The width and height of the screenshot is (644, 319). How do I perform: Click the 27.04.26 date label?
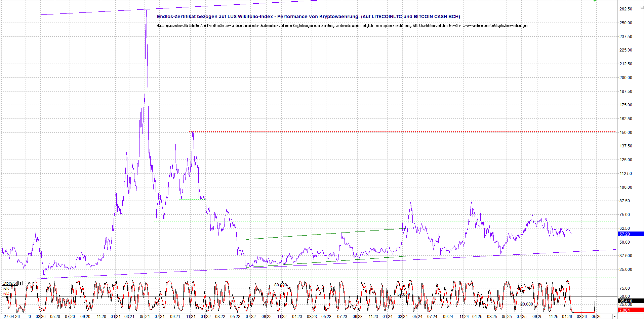click(12, 316)
